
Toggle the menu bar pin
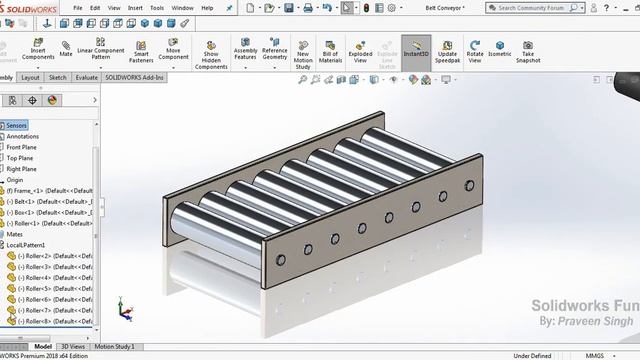229,8
